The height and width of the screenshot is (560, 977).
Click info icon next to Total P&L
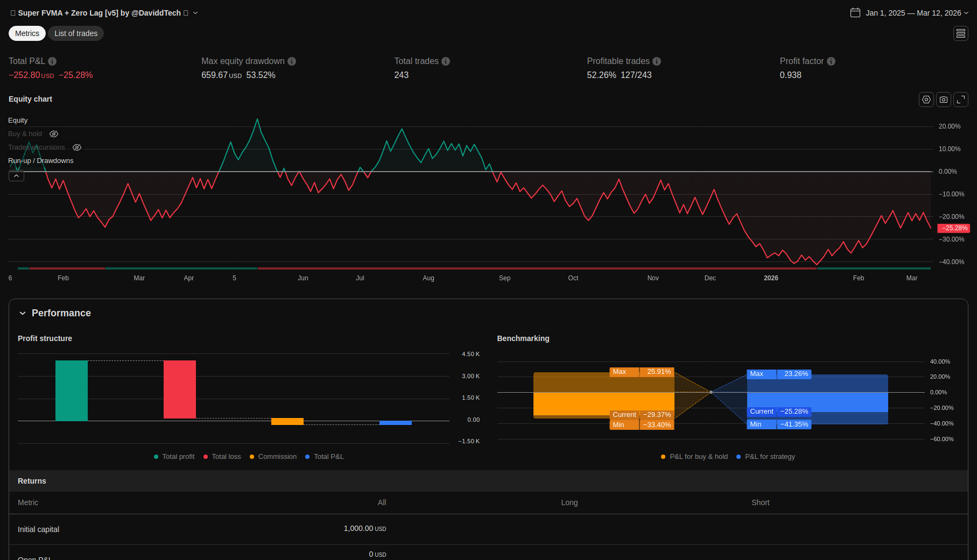(x=52, y=61)
